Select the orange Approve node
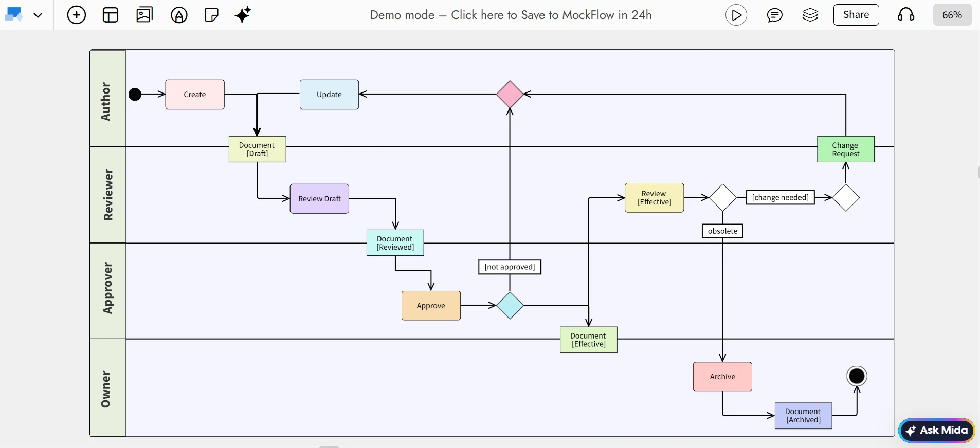The image size is (980, 448). pos(431,306)
